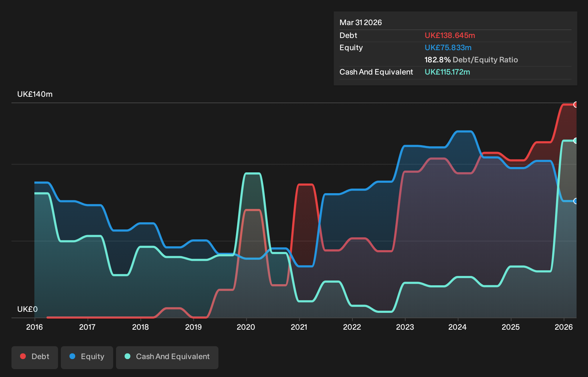This screenshot has height=377, width=588.
Task: Click the blue Equity endpoint marker
Action: [575, 201]
